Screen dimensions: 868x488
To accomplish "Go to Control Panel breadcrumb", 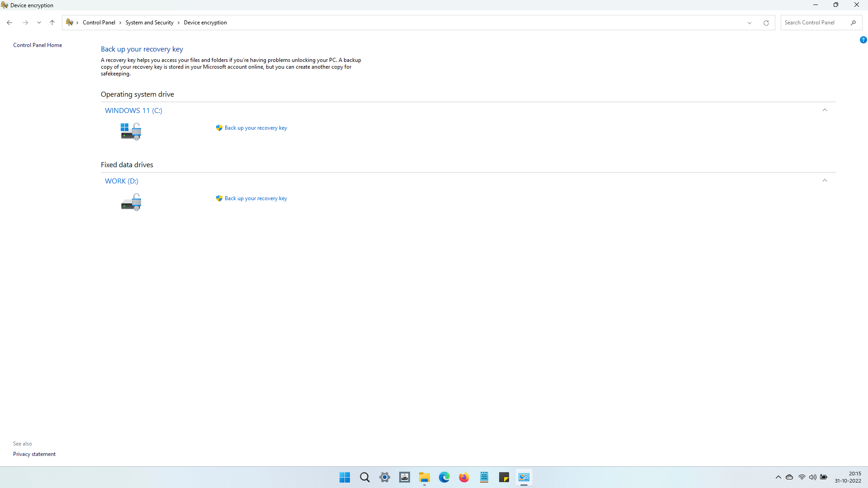I will [99, 23].
